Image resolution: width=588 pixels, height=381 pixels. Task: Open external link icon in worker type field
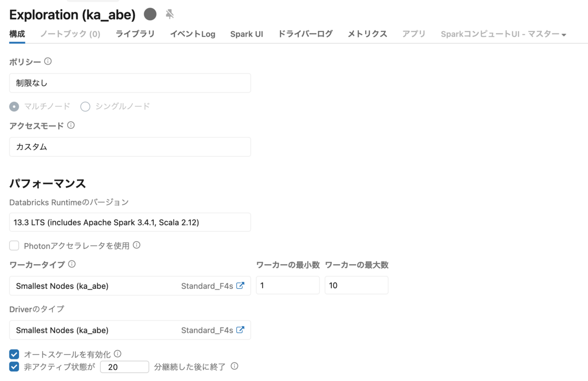tap(240, 285)
